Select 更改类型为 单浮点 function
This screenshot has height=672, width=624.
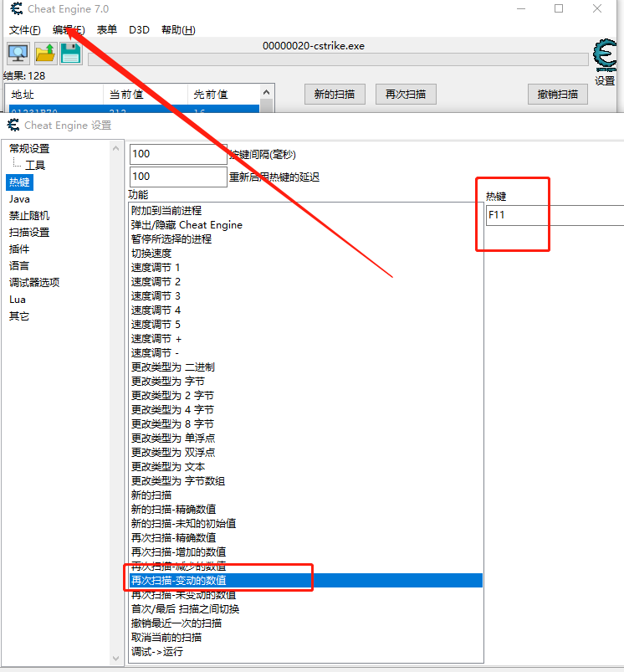coord(173,438)
